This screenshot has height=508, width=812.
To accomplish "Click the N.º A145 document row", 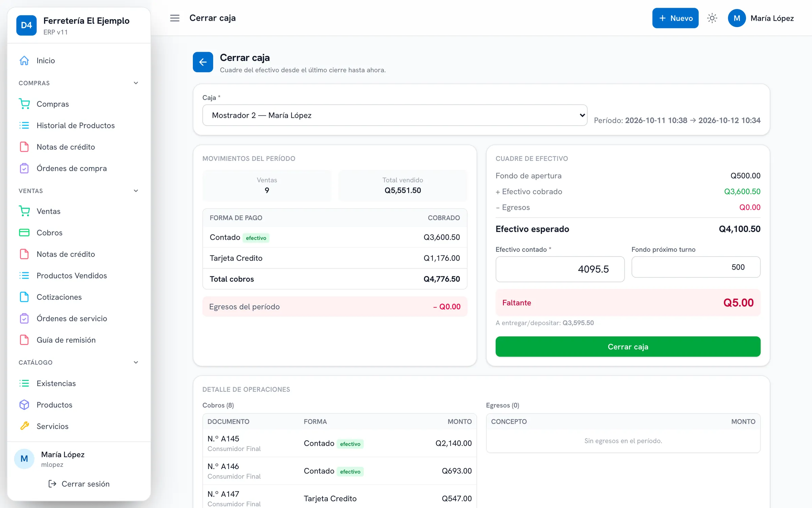I will 339,443.
